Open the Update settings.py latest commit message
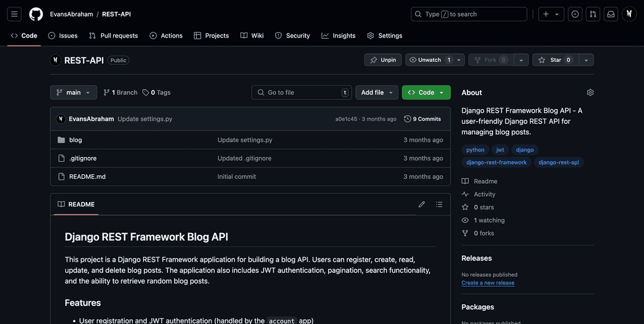Viewport: 644px width, 324px height. pos(145,119)
